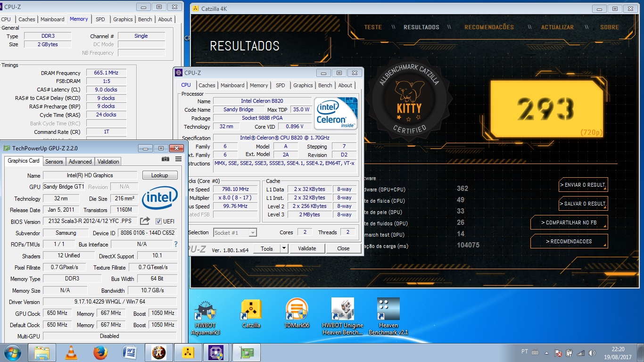644x362 pixels.
Task: Click the Intel logo in GPU-Z
Action: coord(159,197)
